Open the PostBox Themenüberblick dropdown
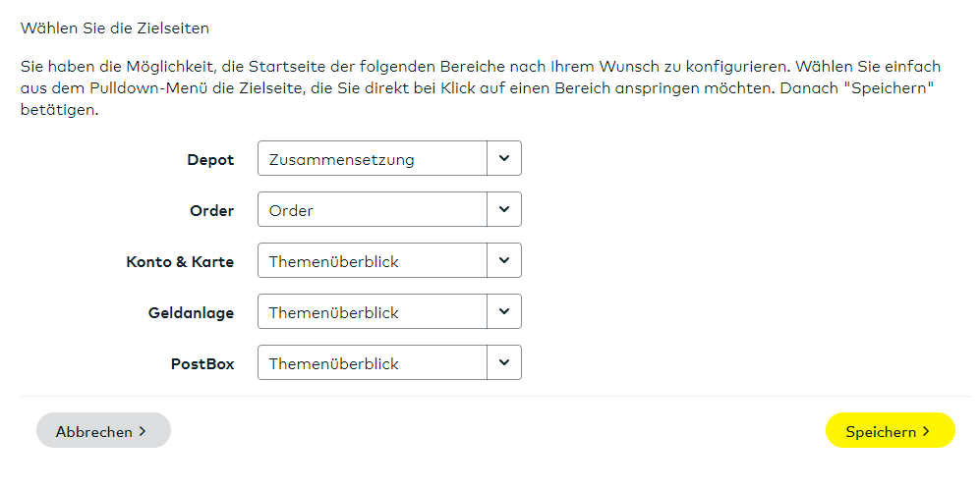 [x=373, y=363]
